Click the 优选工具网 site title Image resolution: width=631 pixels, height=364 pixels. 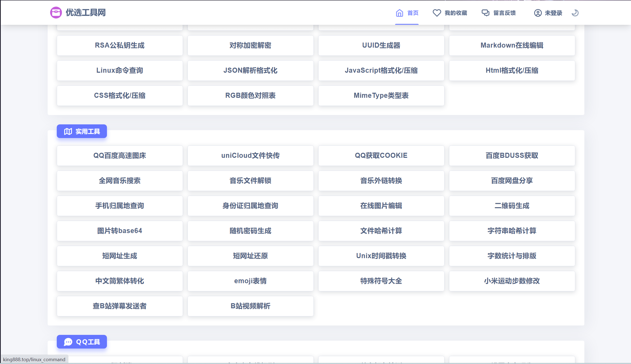[x=86, y=12]
